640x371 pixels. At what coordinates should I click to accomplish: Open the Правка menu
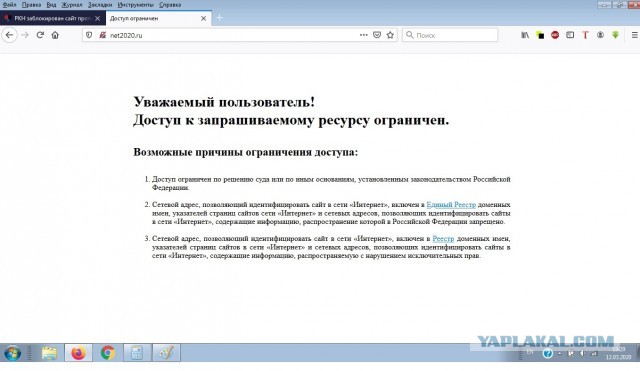[31, 5]
